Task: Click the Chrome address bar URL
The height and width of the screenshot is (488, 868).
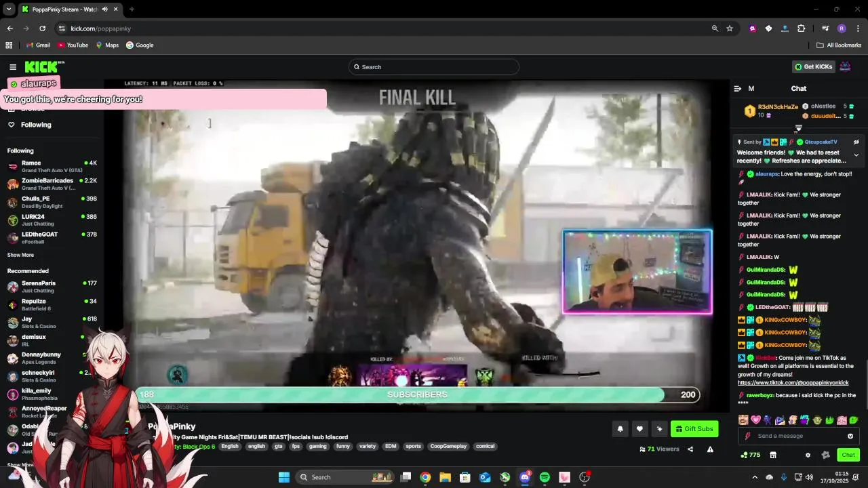Action: pyautogui.click(x=101, y=28)
